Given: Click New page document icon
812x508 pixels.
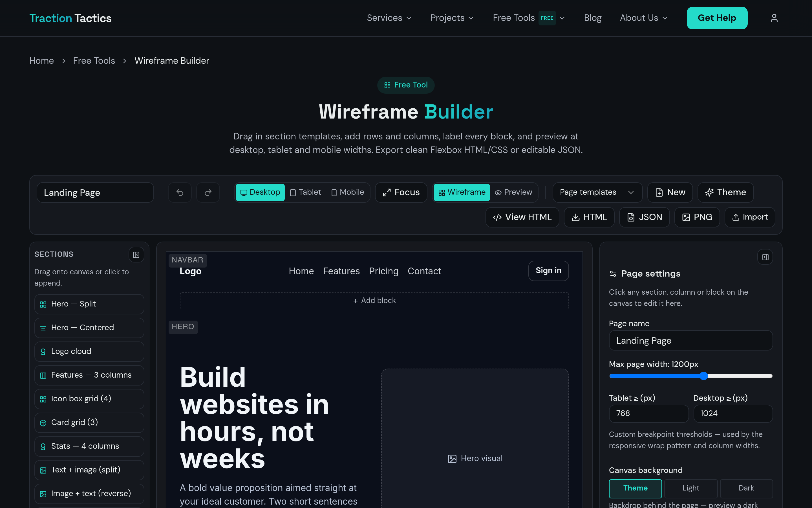Looking at the screenshot, I should pyautogui.click(x=670, y=192).
